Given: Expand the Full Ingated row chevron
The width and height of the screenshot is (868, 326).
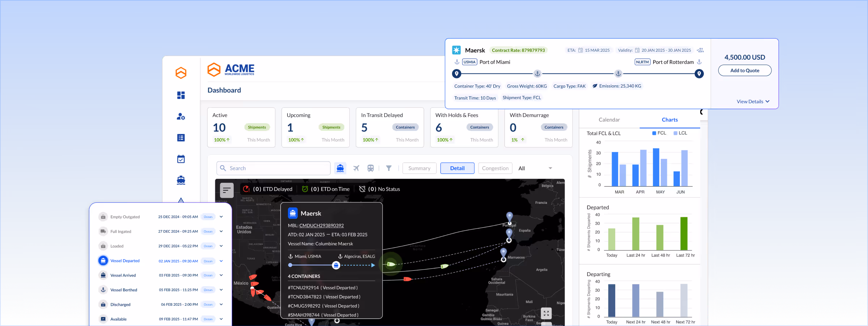Looking at the screenshot, I should (221, 231).
